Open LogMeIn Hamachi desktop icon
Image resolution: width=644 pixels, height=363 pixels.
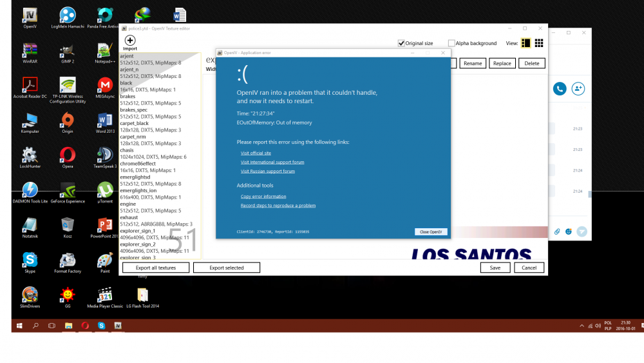coord(68,18)
